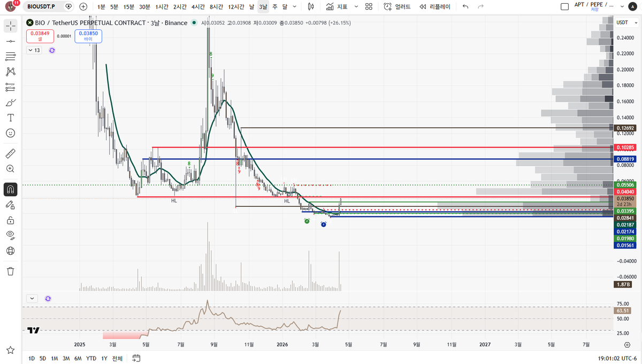Select the text T tool
Screen dimensions: 642x364
(10, 118)
